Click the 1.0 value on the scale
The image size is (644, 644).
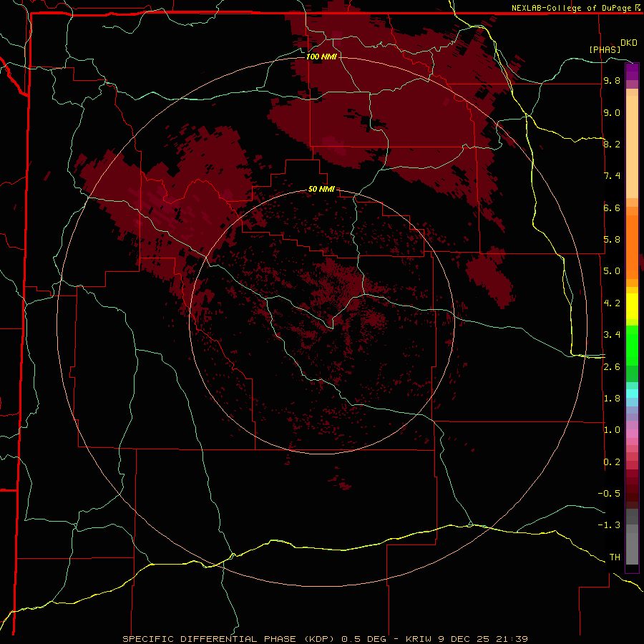(612, 430)
